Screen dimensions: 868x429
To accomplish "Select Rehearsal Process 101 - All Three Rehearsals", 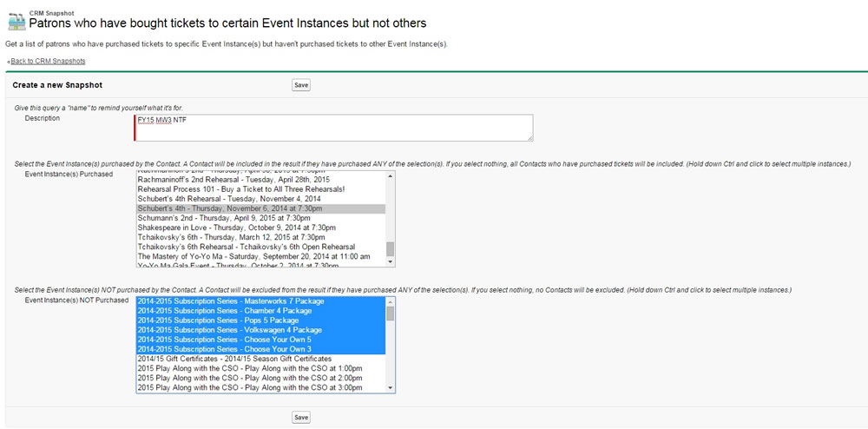I will 260,189.
